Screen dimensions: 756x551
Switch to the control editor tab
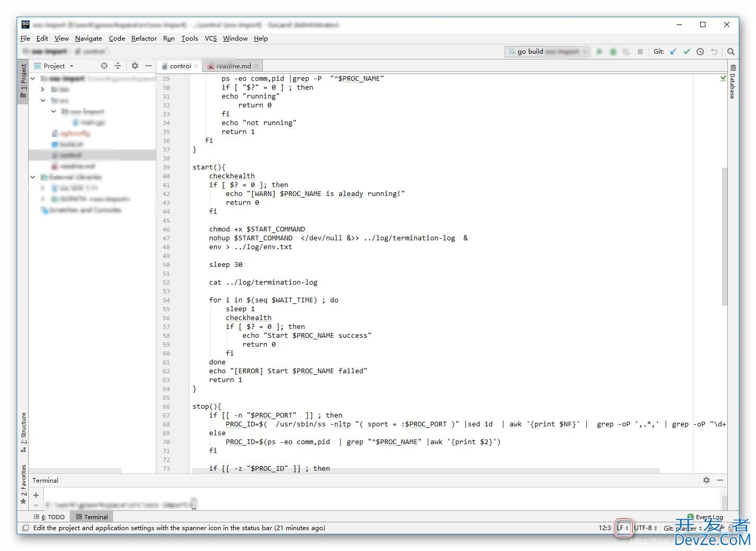[x=180, y=66]
